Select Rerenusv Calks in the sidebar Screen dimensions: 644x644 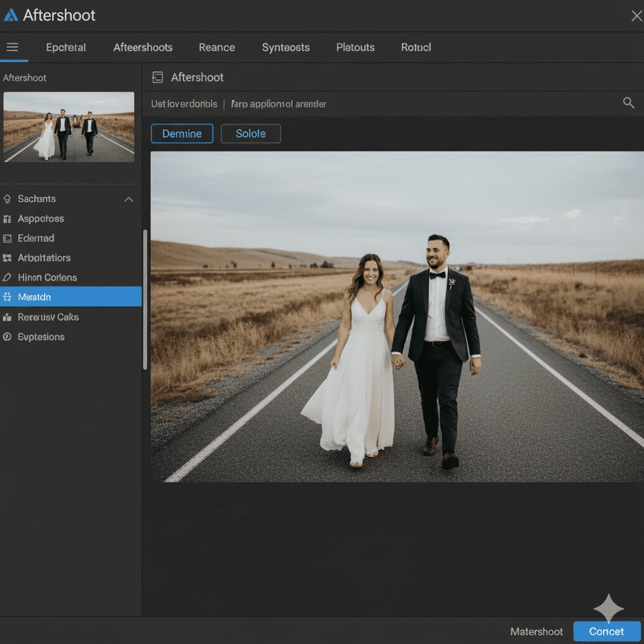point(8,317)
